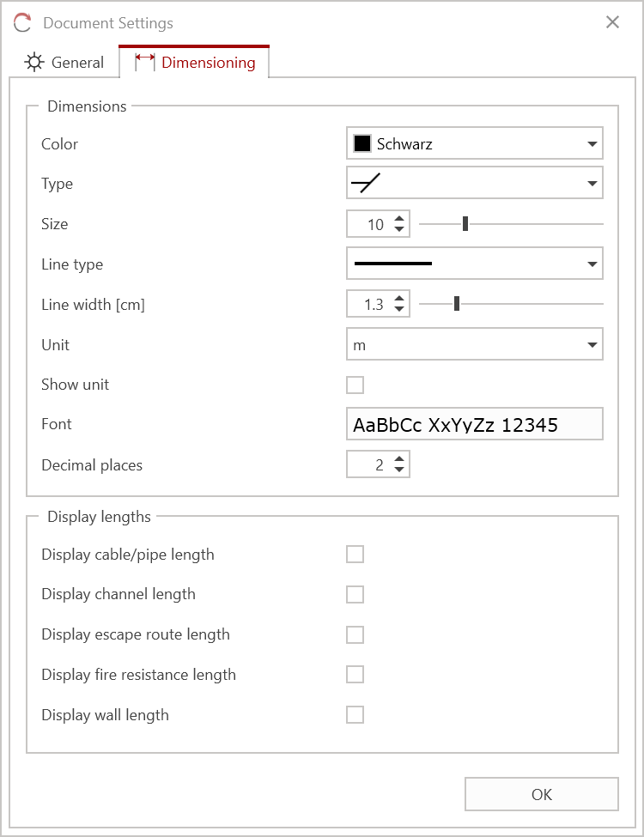Screen dimensions: 644x837
Task: Enable Display cable/pipe length
Action: click(355, 554)
